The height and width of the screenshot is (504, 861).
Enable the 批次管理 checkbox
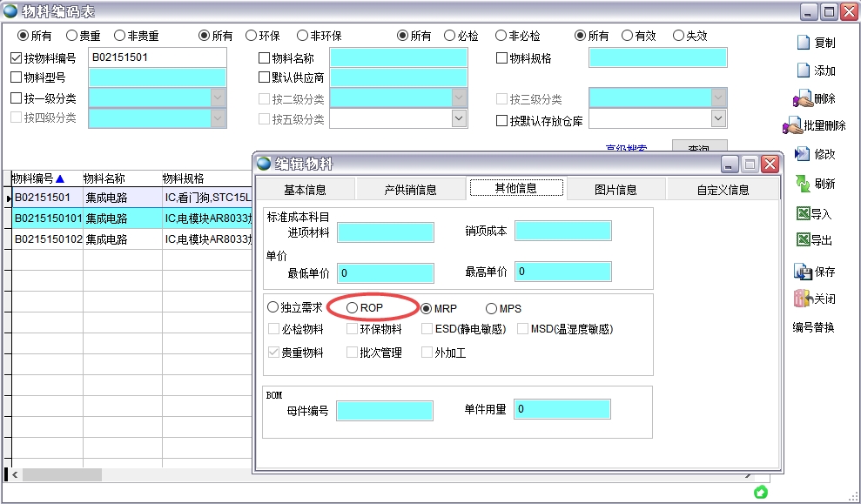[x=353, y=353]
